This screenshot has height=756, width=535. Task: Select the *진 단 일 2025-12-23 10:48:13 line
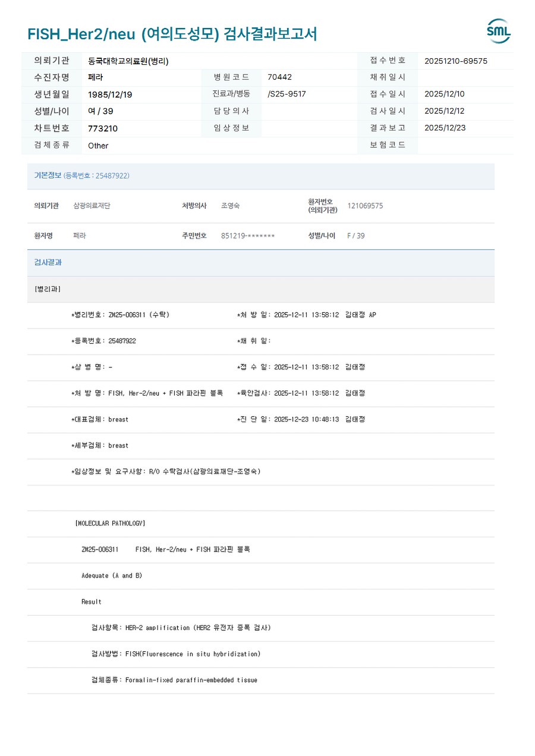click(301, 420)
